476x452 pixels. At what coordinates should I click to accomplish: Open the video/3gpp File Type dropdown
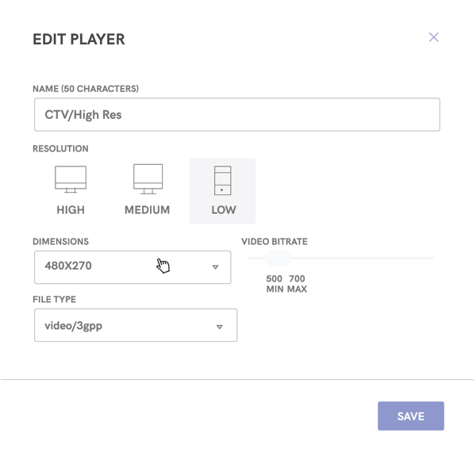pyautogui.click(x=119, y=326)
